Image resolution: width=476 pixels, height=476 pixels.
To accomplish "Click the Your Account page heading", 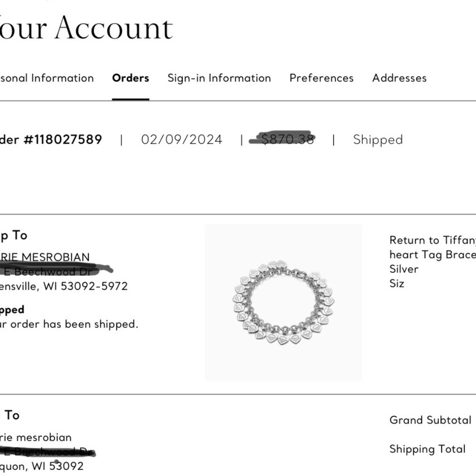I will point(86,28).
